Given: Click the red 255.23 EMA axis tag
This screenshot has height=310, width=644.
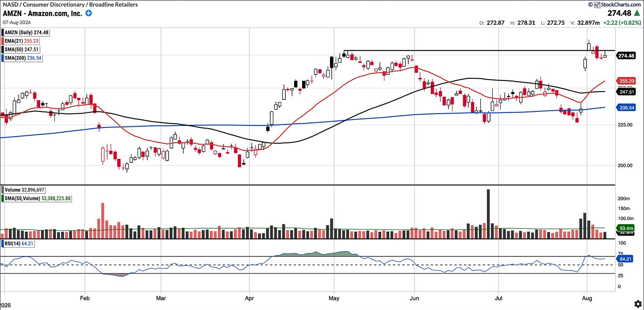Looking at the screenshot, I should (x=625, y=81).
